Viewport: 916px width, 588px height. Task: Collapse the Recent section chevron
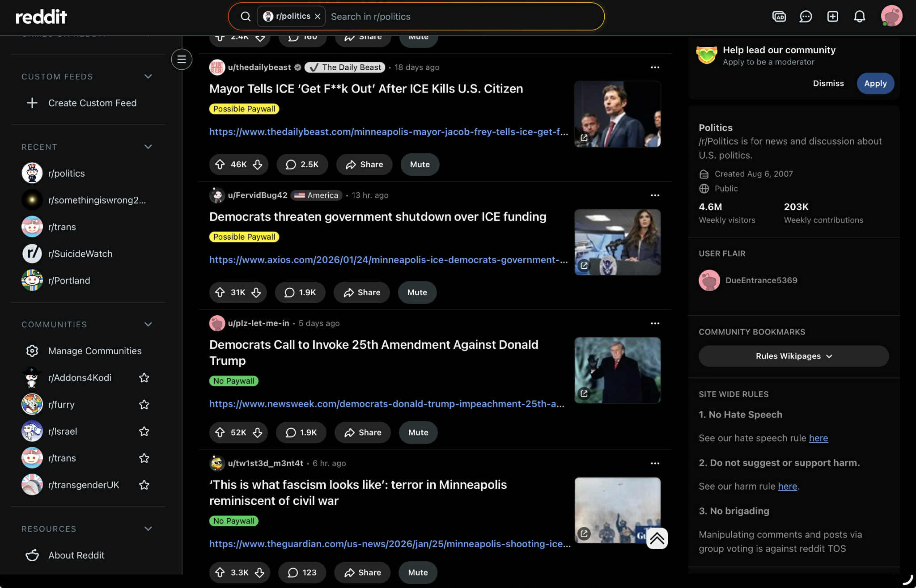point(148,147)
